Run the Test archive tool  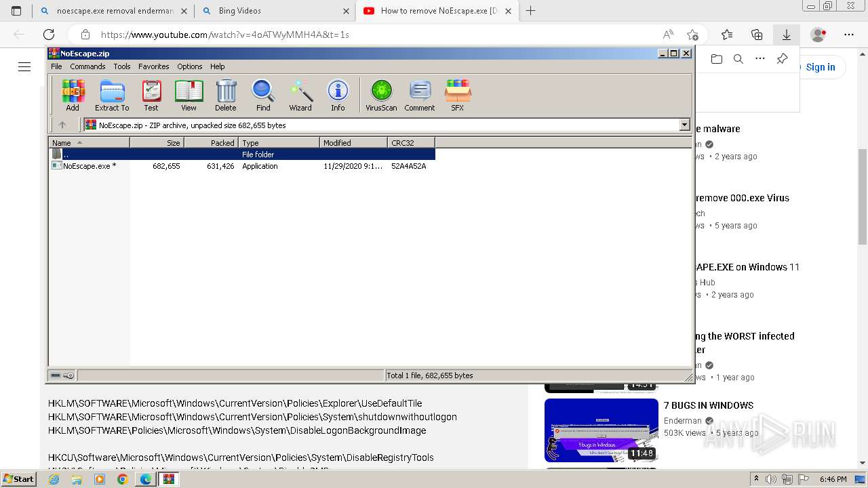click(x=151, y=95)
